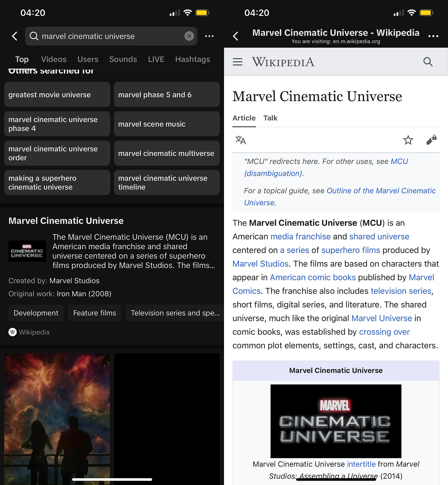The image size is (448, 485).
Task: Open the 'superhero films' link
Action: (351, 250)
